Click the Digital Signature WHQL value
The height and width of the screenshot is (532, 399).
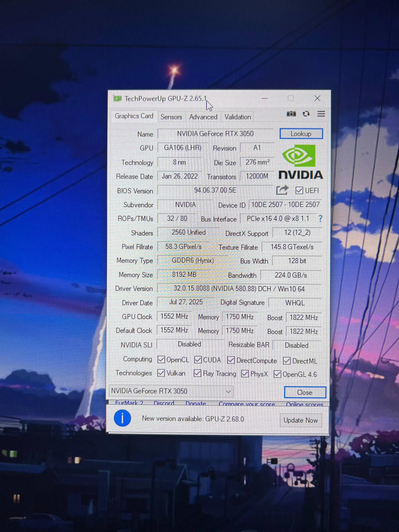295,303
